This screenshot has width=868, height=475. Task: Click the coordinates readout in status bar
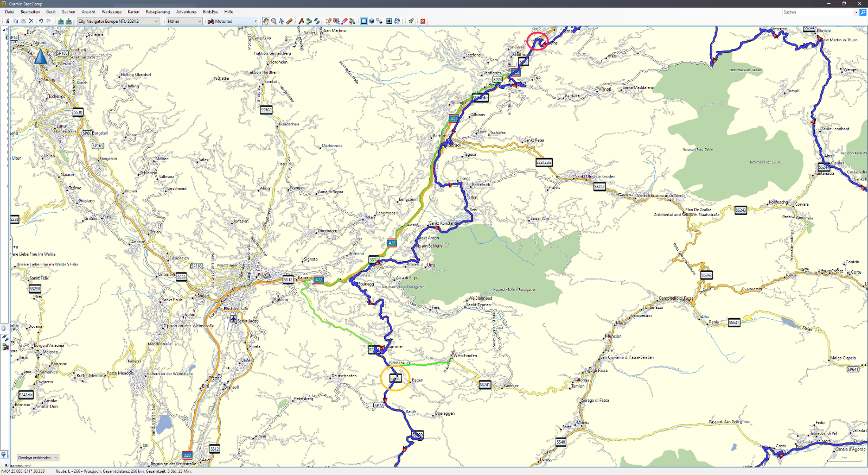tap(23, 471)
